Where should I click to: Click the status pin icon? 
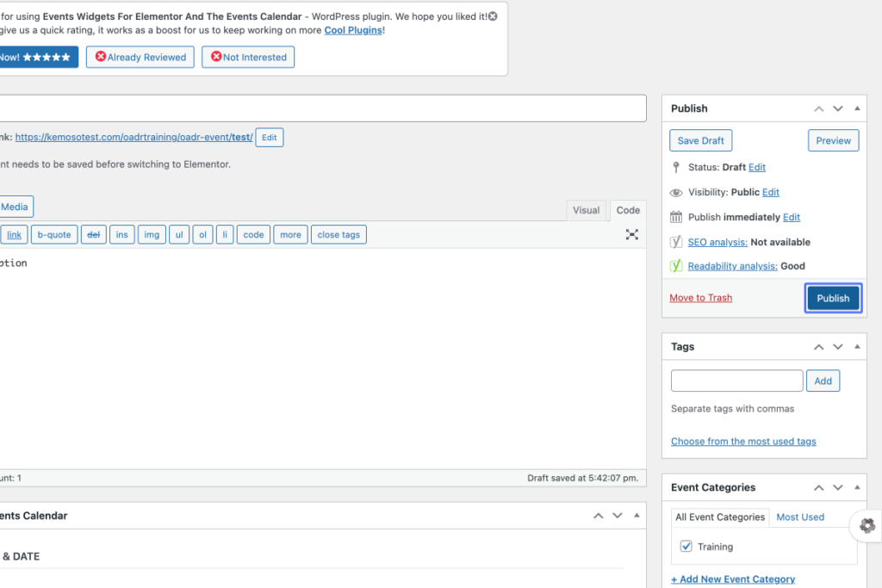click(676, 168)
